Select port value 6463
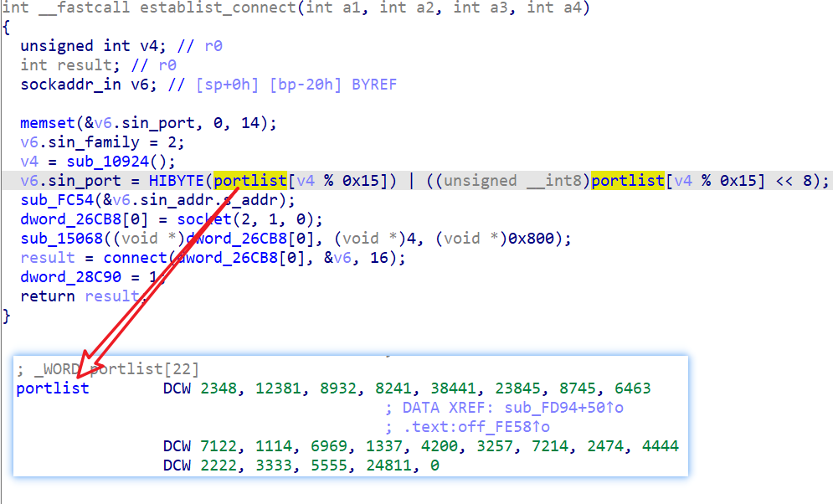The width and height of the screenshot is (833, 504). 633,388
